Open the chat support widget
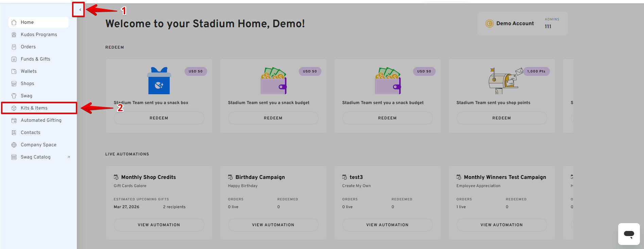644x249 pixels. tap(629, 234)
